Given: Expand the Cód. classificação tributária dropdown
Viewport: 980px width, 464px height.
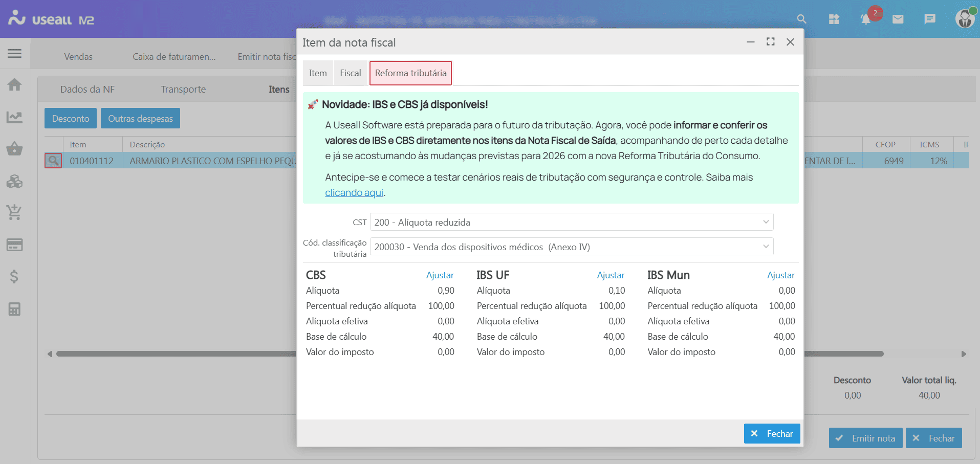Looking at the screenshot, I should point(766,247).
